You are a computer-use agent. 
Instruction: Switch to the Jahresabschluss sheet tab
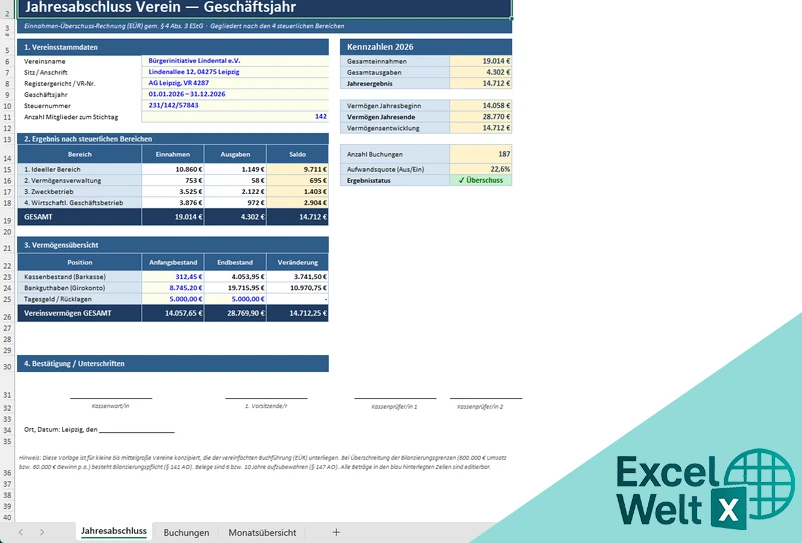114,531
